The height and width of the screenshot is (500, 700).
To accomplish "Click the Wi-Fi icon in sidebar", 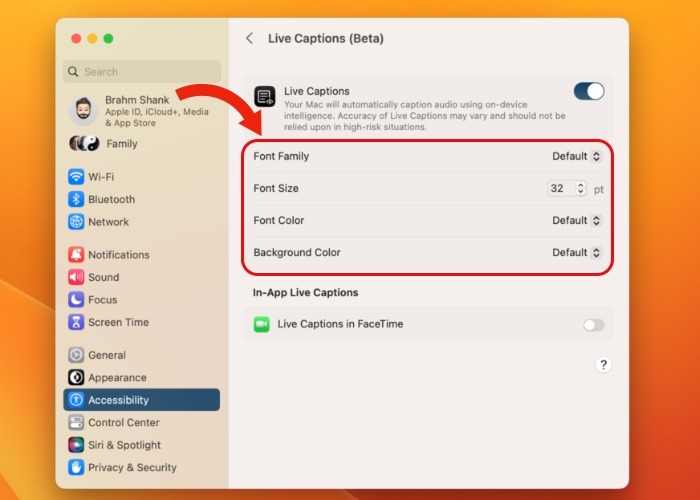I will coord(76,176).
